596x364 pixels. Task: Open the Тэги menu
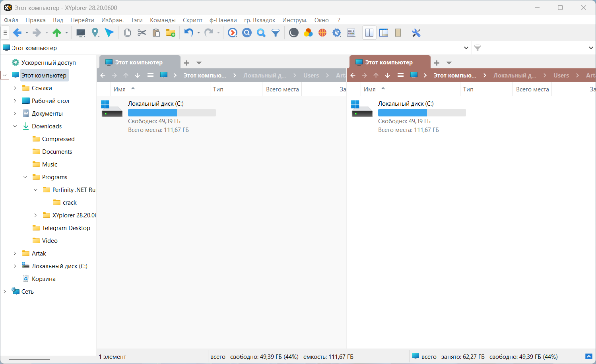tap(136, 20)
